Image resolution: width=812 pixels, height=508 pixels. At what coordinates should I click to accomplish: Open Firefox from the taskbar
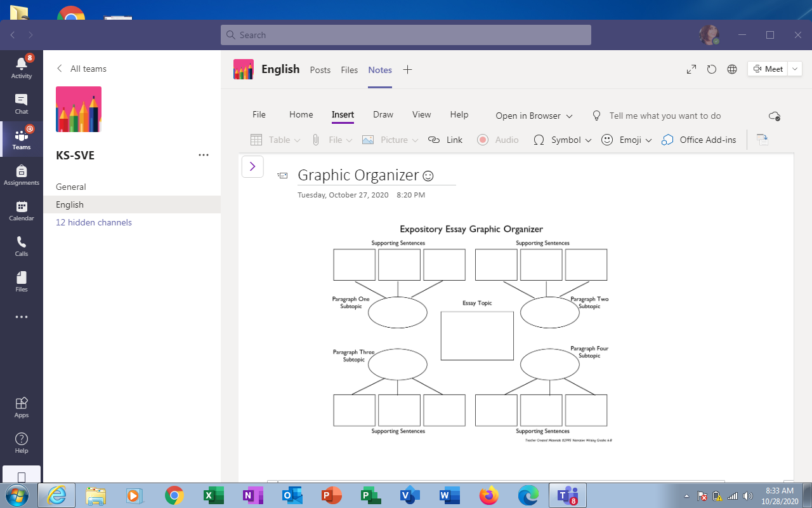[488, 495]
